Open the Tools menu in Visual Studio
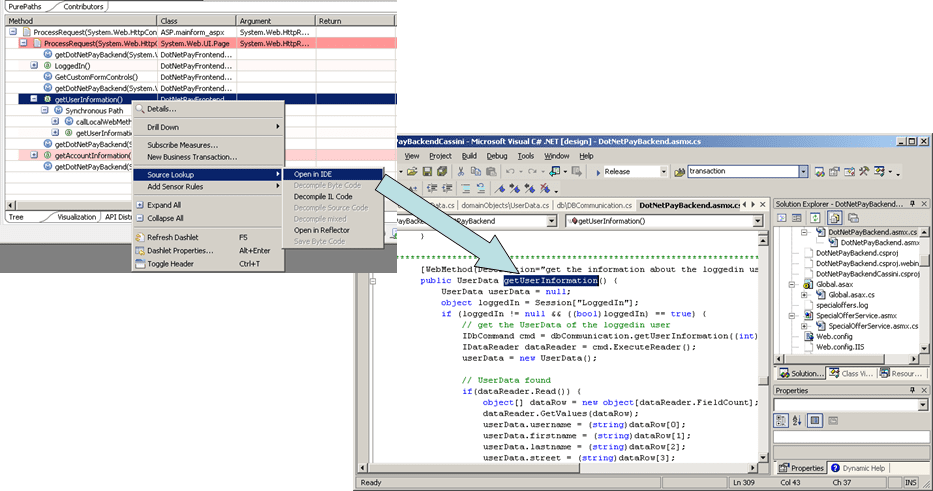This screenshot has height=491, width=933. (525, 156)
